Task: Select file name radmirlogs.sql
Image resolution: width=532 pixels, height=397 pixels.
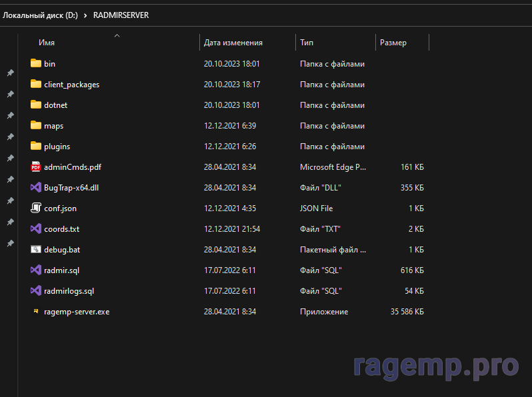Action: click(x=69, y=291)
